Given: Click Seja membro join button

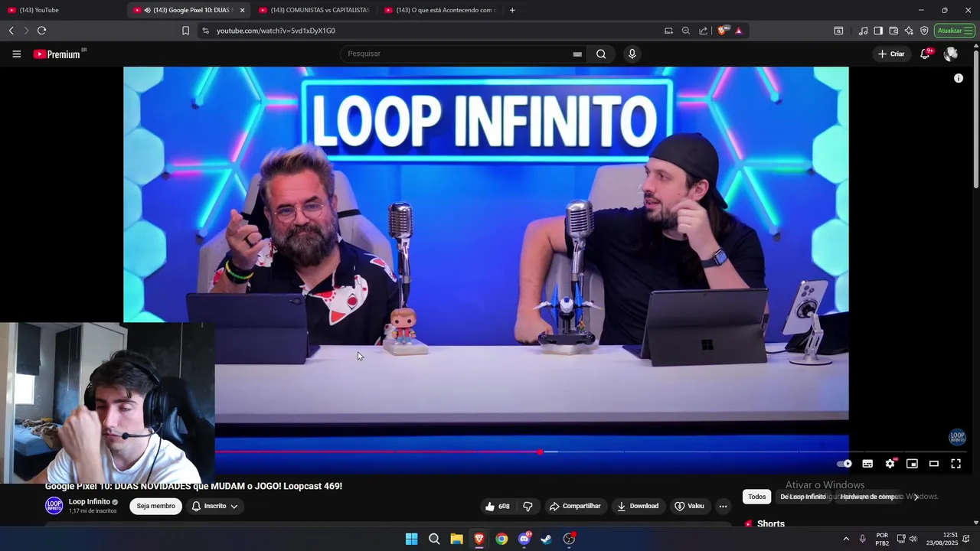Looking at the screenshot, I should click(x=156, y=506).
